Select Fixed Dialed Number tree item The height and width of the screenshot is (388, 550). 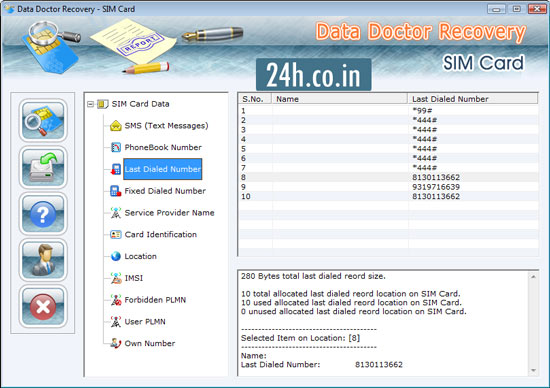point(165,191)
